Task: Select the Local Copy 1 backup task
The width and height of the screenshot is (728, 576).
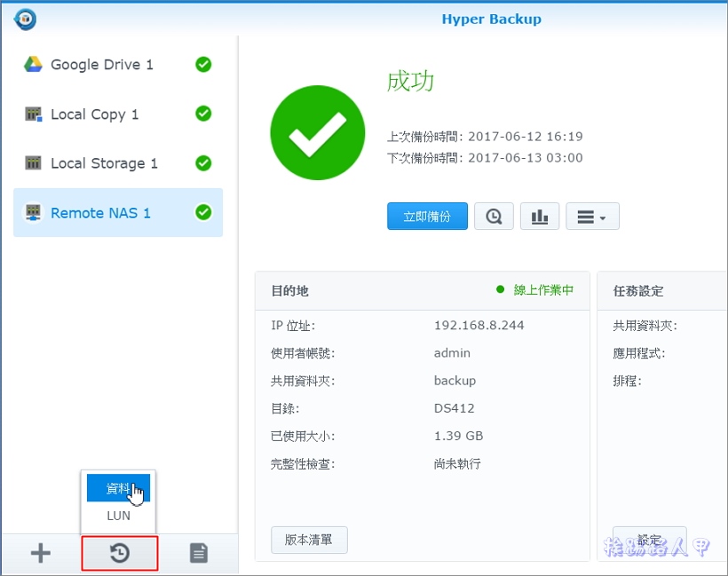Action: (x=118, y=114)
